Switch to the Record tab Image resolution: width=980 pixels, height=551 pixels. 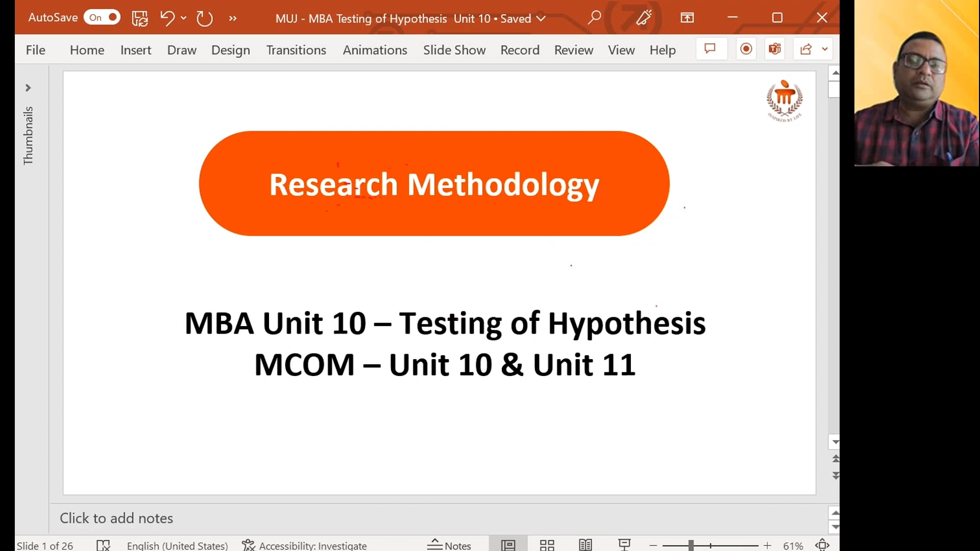point(520,50)
